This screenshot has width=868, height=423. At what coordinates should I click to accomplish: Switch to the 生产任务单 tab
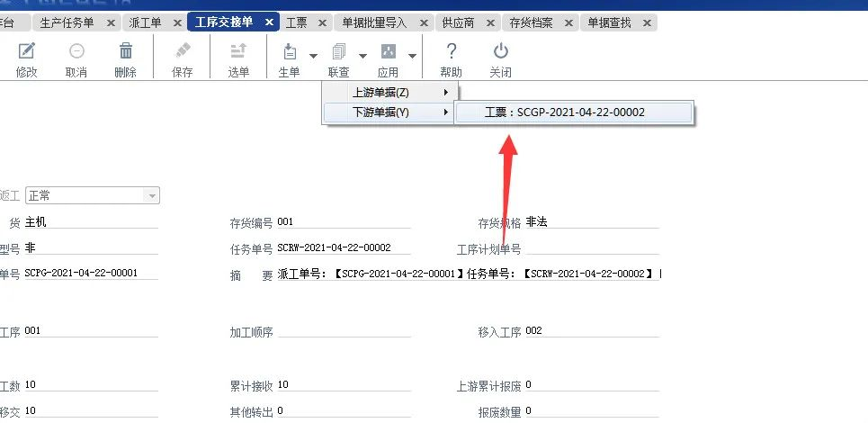click(x=67, y=22)
